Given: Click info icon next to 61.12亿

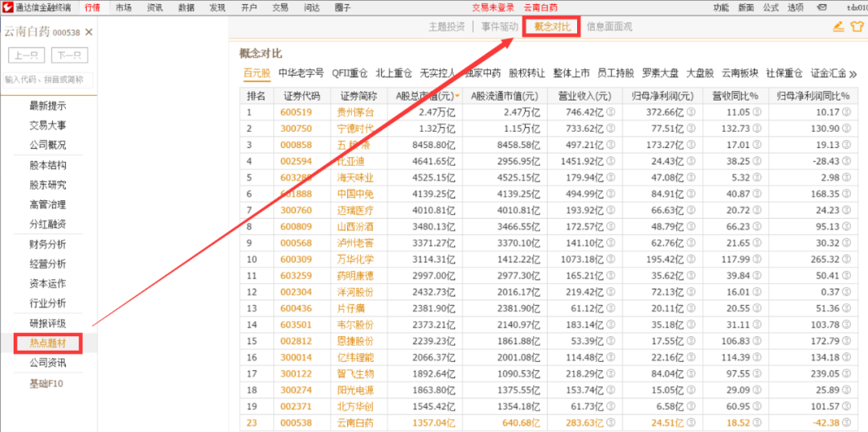Looking at the screenshot, I should [611, 308].
